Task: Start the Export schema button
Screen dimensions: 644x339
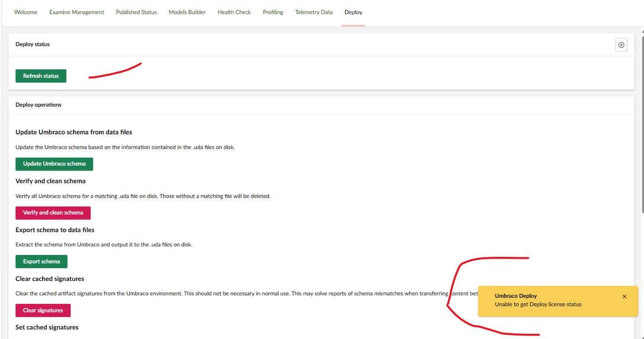Action: pos(42,262)
